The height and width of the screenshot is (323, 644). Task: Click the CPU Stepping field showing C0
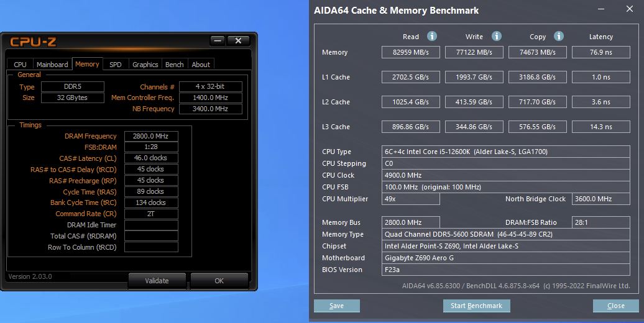[505, 163]
